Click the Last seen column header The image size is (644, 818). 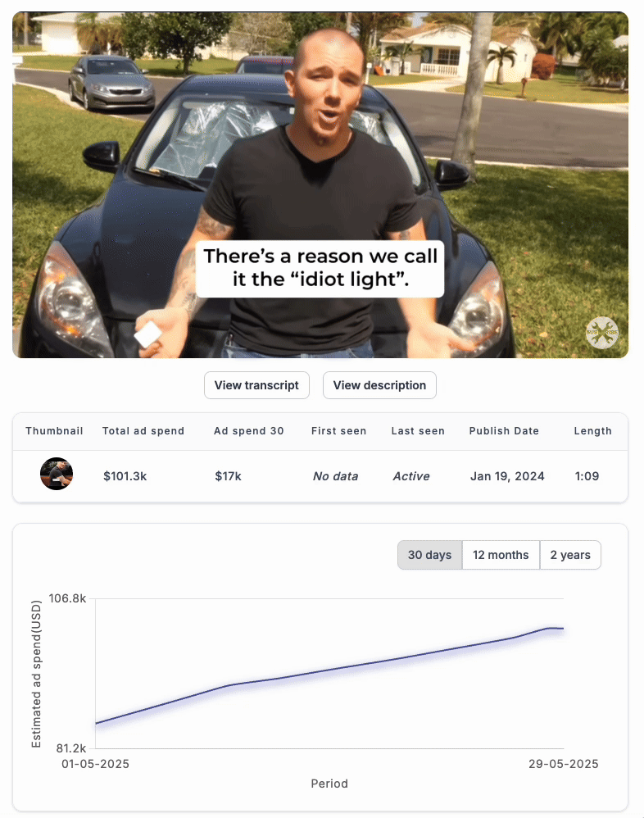pyautogui.click(x=418, y=431)
